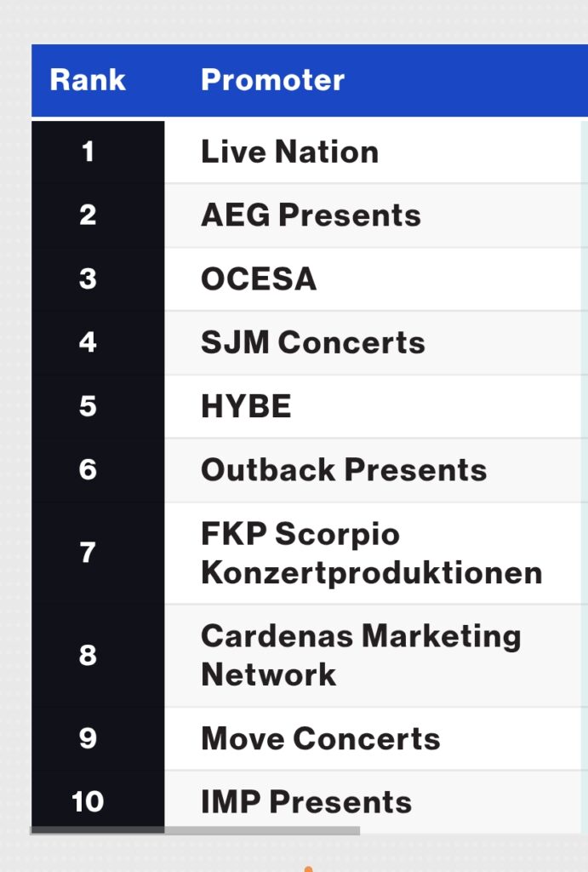Click FKP Scorpio Konzertproduktionen entry
588x872 pixels.
pyautogui.click(x=371, y=554)
